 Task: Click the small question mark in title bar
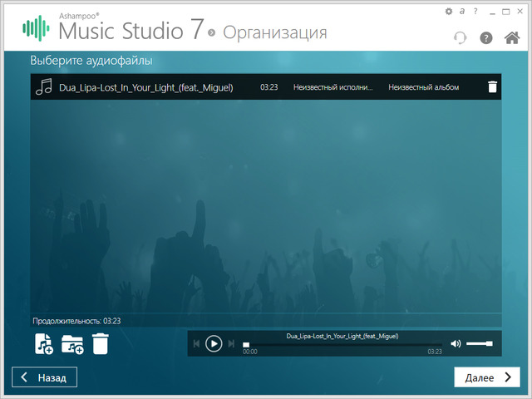tap(475, 11)
